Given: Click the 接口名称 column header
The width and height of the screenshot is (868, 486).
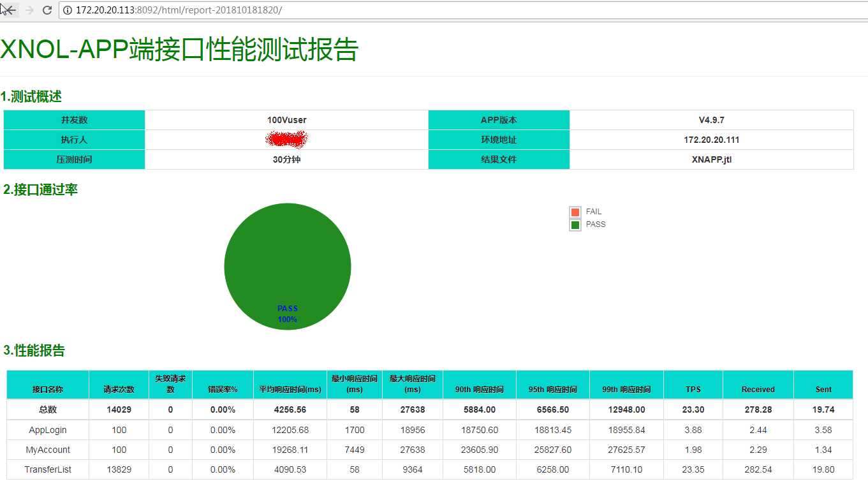Looking at the screenshot, I should coord(48,385).
